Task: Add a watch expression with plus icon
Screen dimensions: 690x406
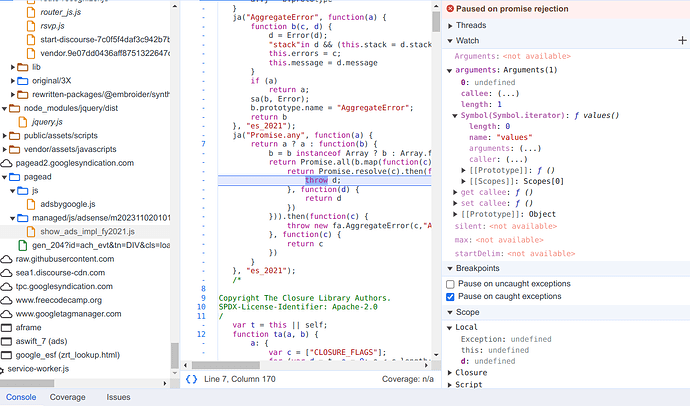Action: pyautogui.click(x=682, y=40)
